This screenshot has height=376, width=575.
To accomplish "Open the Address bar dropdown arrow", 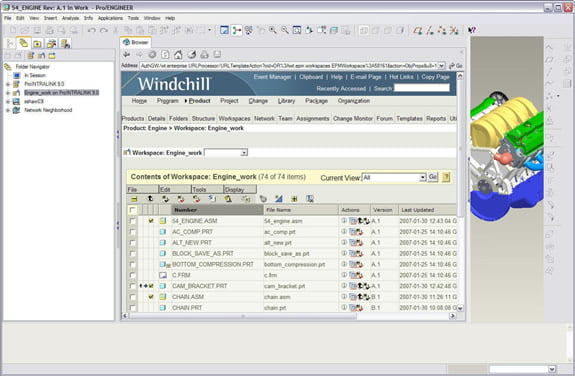I will click(442, 66).
